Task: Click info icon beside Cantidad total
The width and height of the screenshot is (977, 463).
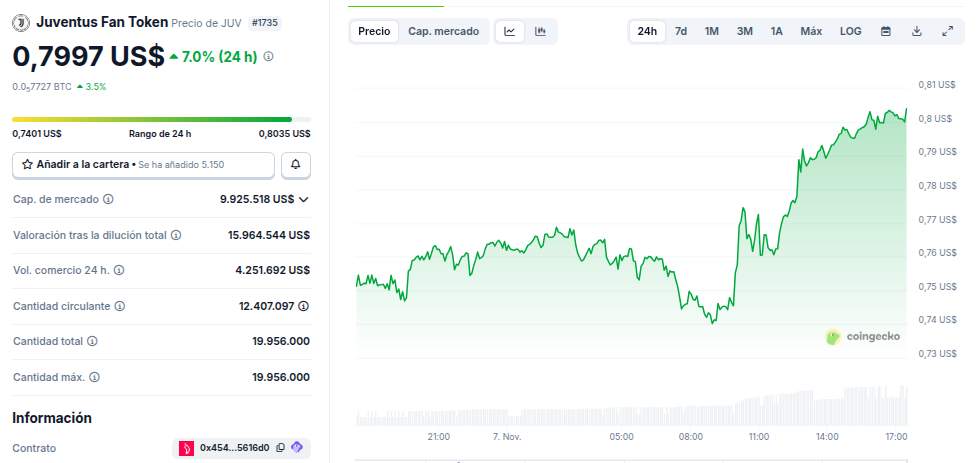Action: (93, 342)
